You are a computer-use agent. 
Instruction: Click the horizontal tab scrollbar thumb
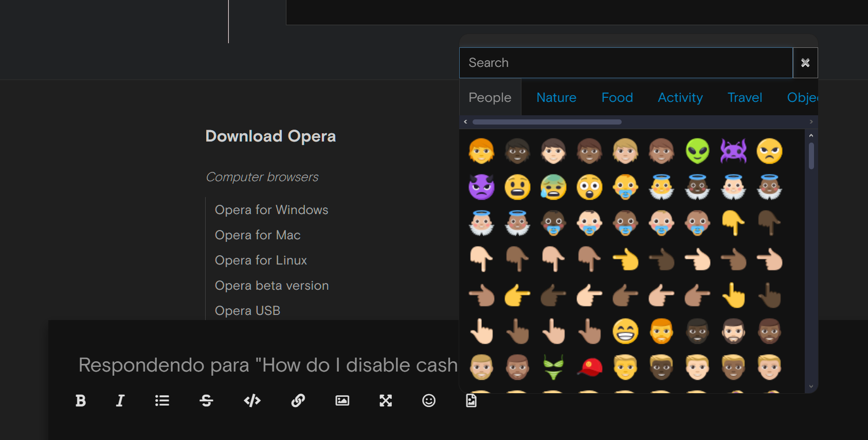point(547,122)
